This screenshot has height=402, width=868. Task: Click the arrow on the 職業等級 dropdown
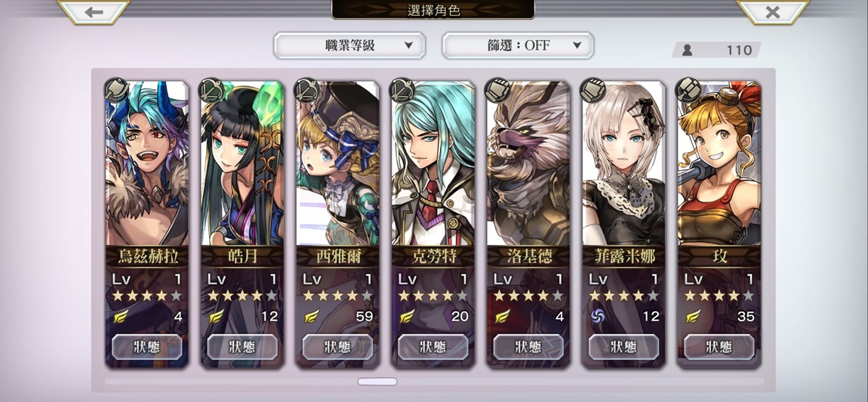[x=408, y=45]
